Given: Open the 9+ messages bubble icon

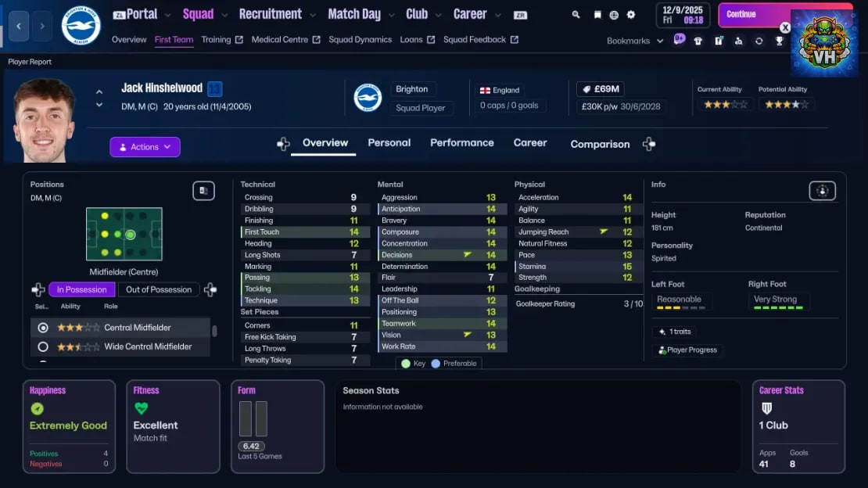Looking at the screenshot, I should pos(680,39).
